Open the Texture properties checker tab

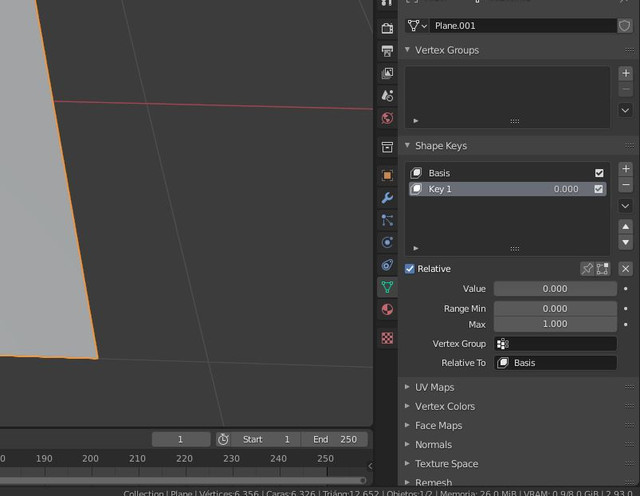point(387,338)
